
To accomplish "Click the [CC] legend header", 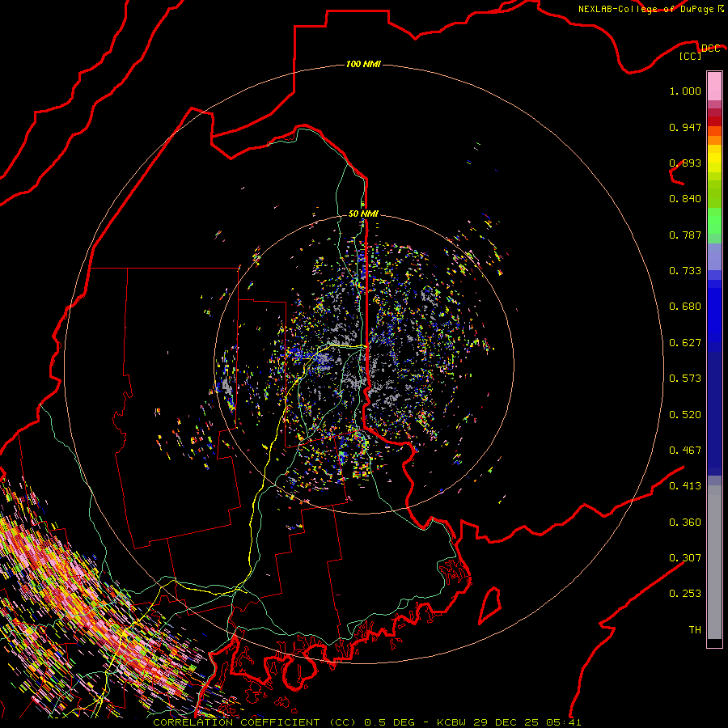I will pos(691,56).
